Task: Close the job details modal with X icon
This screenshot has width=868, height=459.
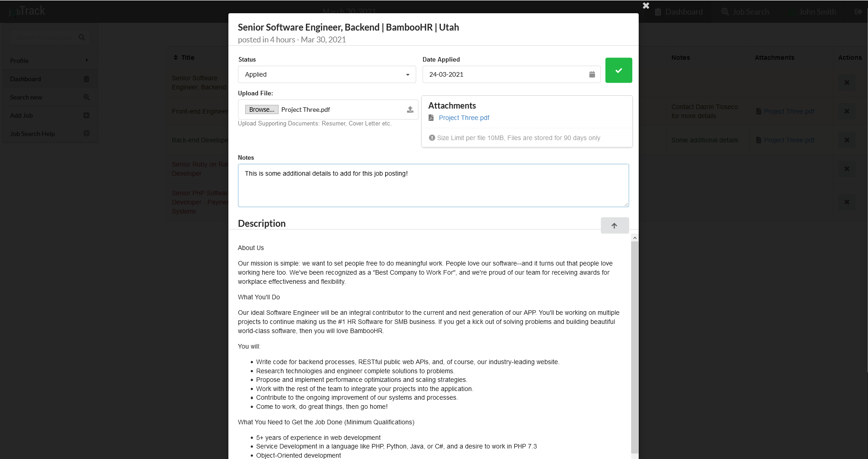Action: point(646,5)
